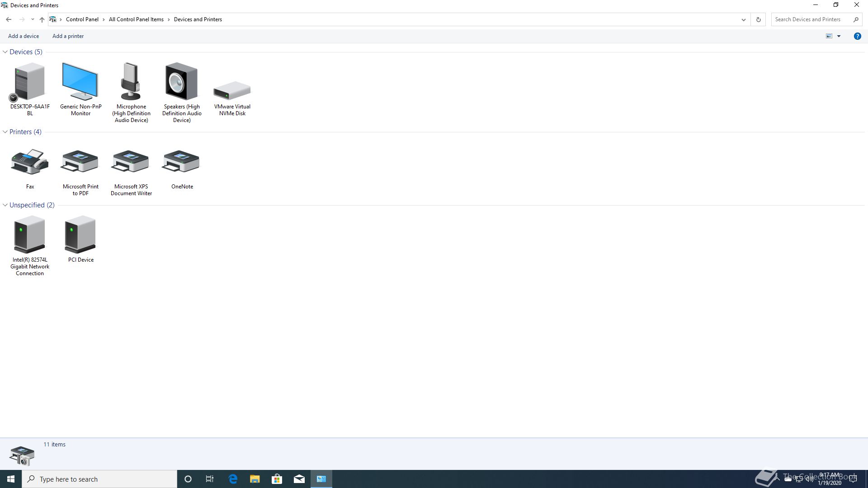Viewport: 868px width, 488px height.
Task: Navigate to All Control Panel Items breadcrumb
Action: point(136,19)
